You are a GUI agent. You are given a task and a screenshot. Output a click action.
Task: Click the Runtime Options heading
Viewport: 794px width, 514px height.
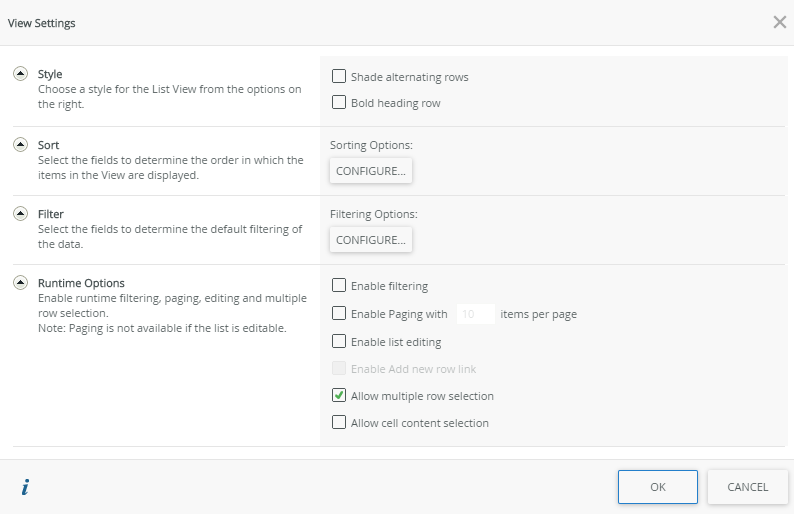click(81, 283)
